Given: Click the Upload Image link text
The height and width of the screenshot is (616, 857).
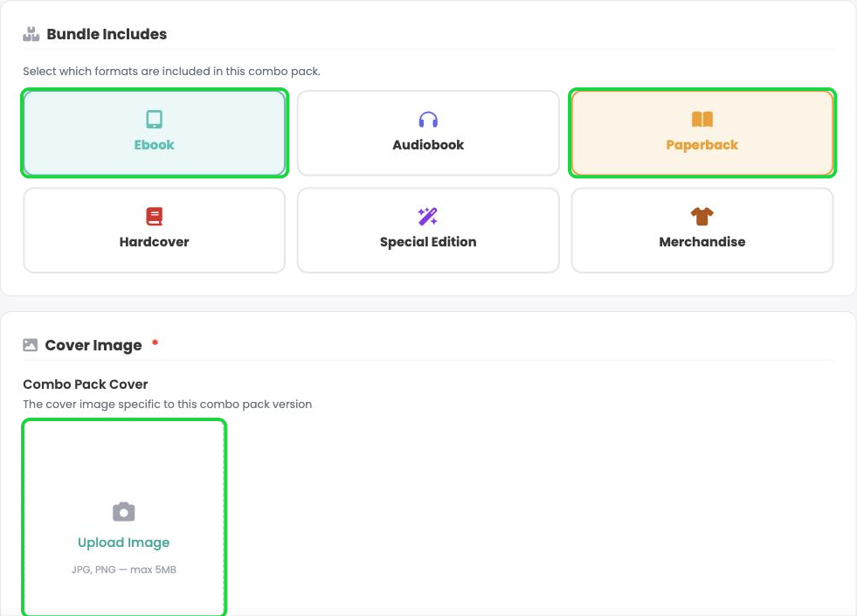Looking at the screenshot, I should pyautogui.click(x=123, y=543).
